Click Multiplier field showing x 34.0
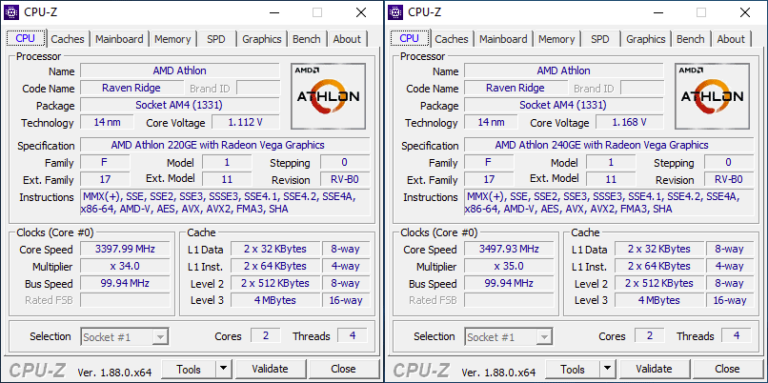Screen dimensions: 768x383 click(x=125, y=266)
